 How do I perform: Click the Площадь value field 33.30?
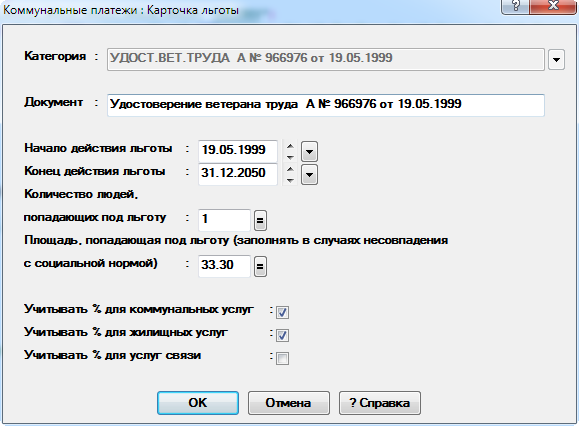[x=225, y=266]
